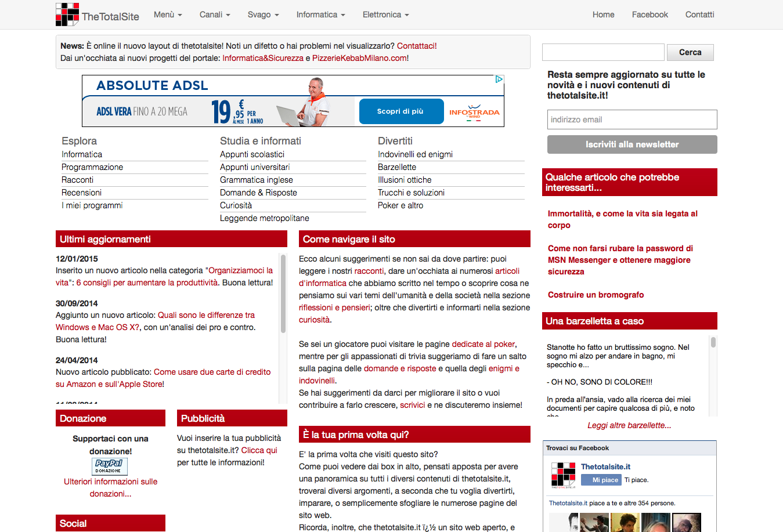Open Indovinelli ed enigmi
The width and height of the screenshot is (783, 532).
pos(415,154)
